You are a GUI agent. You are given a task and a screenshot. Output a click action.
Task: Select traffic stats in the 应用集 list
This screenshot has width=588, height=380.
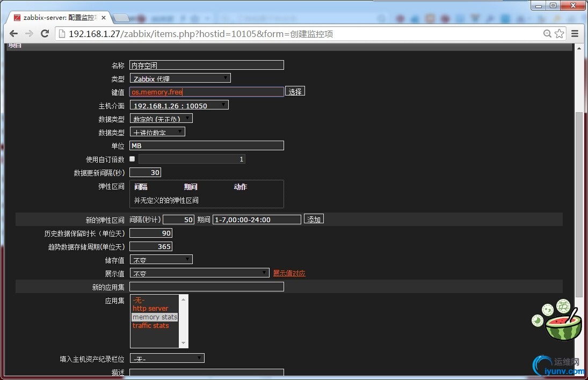(x=155, y=326)
